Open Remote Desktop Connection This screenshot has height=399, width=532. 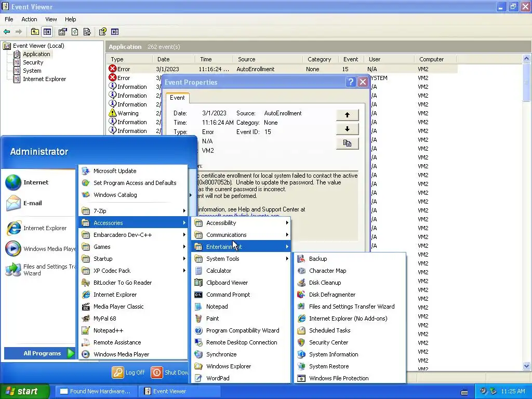241,342
